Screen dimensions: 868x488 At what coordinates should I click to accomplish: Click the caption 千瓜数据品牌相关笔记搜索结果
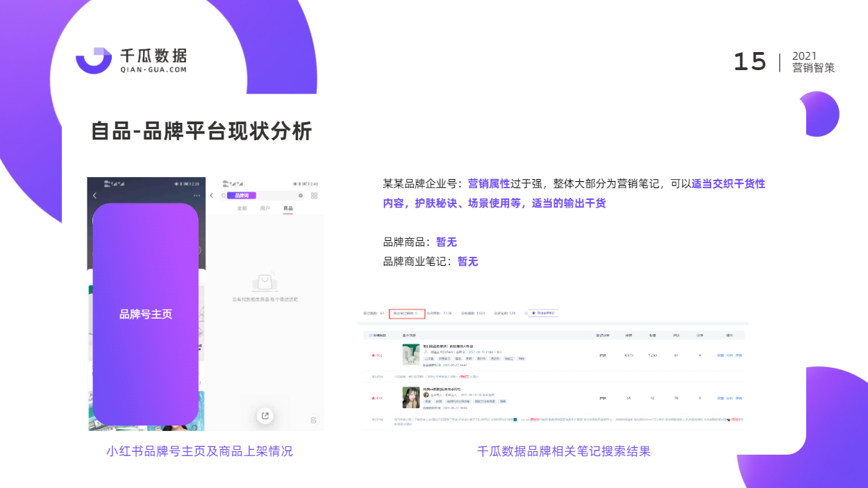(x=564, y=451)
